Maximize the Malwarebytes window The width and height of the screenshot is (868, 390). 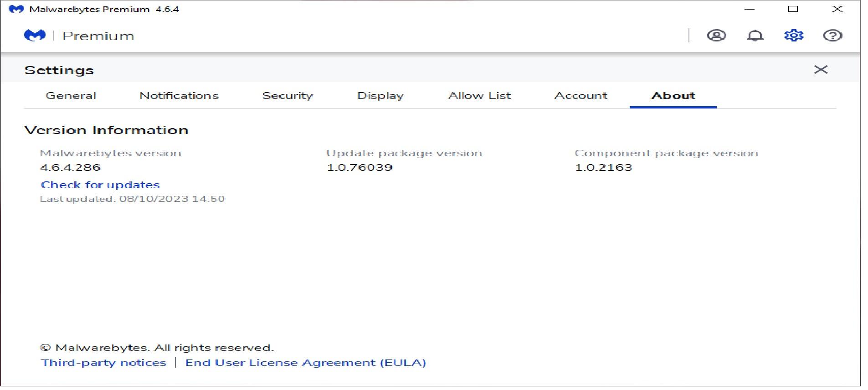793,9
